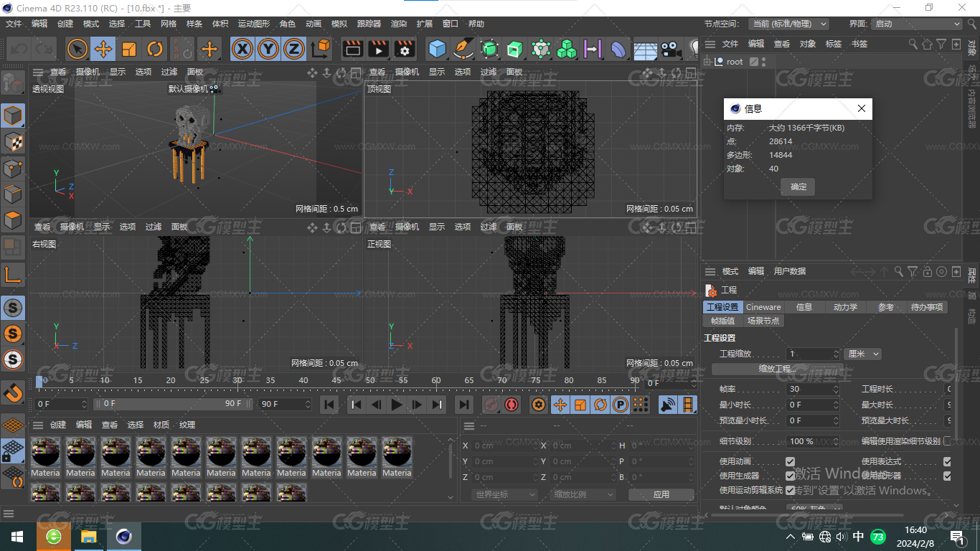This screenshot has width=980, height=551.
Task: Play the animation forwards
Action: pos(396,405)
